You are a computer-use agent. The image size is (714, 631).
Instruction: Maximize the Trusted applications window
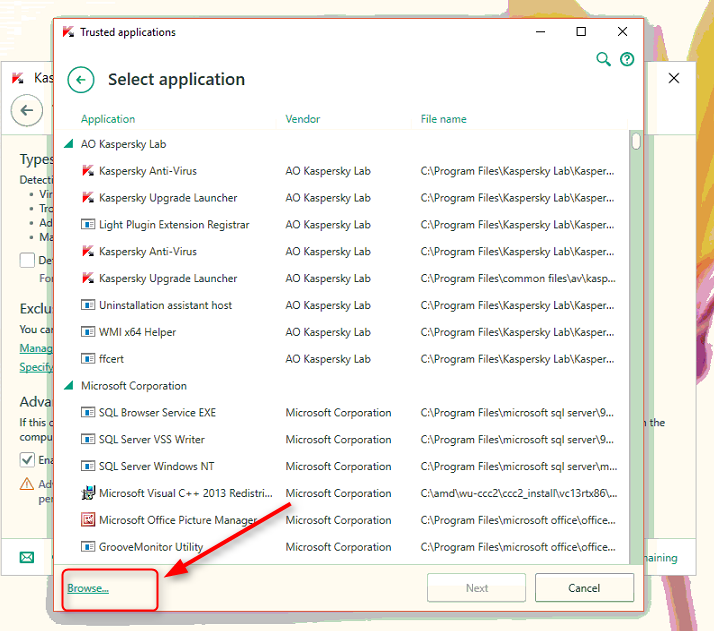point(581,31)
